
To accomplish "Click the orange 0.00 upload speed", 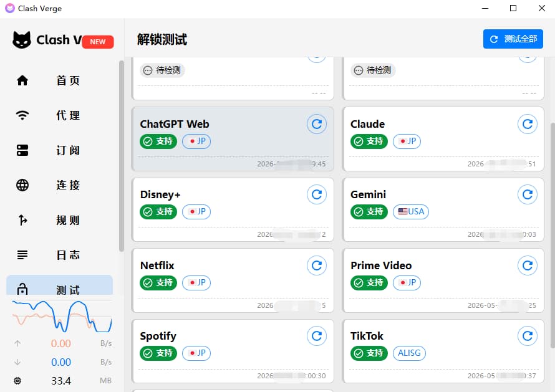I will tap(61, 343).
